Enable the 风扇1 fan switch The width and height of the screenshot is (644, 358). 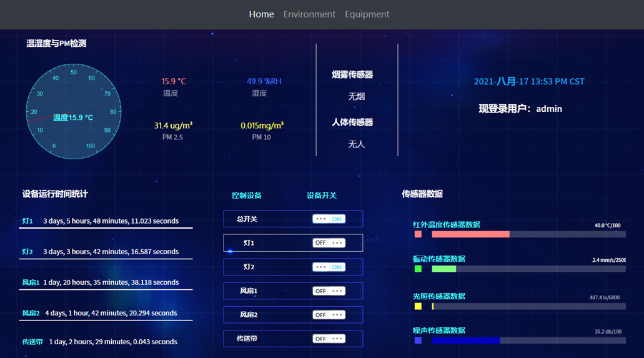(x=329, y=291)
